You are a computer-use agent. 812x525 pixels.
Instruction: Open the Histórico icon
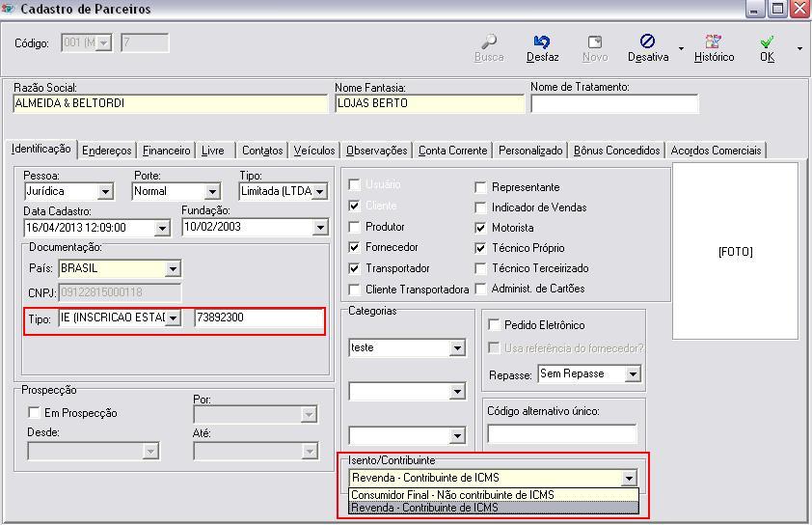pyautogui.click(x=714, y=41)
